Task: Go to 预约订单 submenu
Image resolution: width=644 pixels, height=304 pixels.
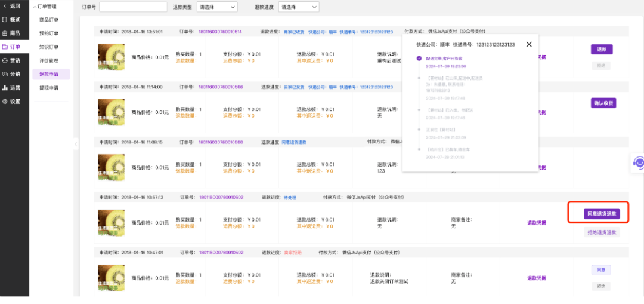Action: click(49, 33)
